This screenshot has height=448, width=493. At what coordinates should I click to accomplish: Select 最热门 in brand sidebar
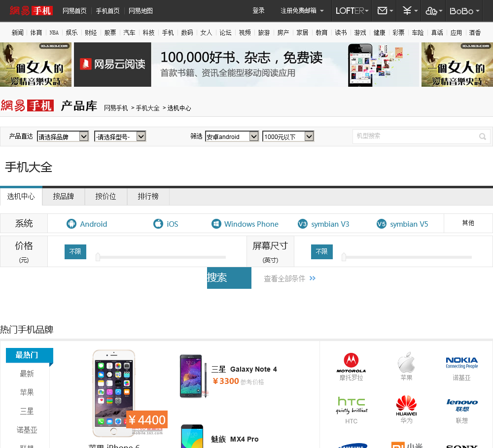click(30, 355)
